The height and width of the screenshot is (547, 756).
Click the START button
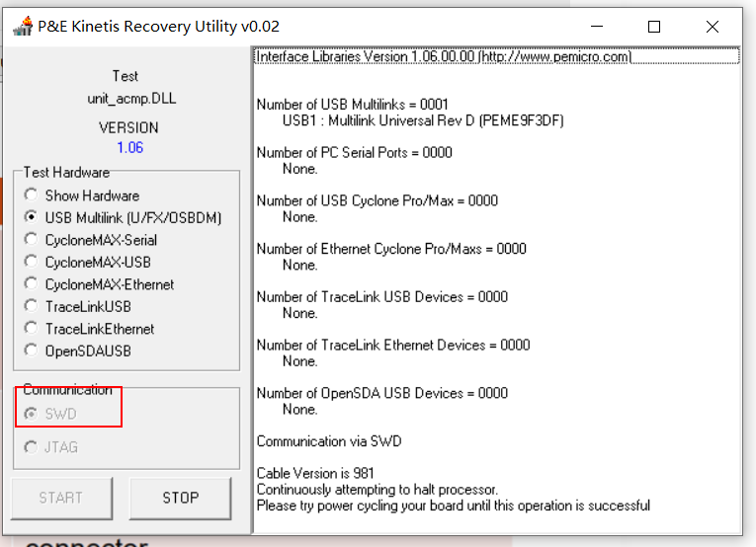tap(61, 498)
